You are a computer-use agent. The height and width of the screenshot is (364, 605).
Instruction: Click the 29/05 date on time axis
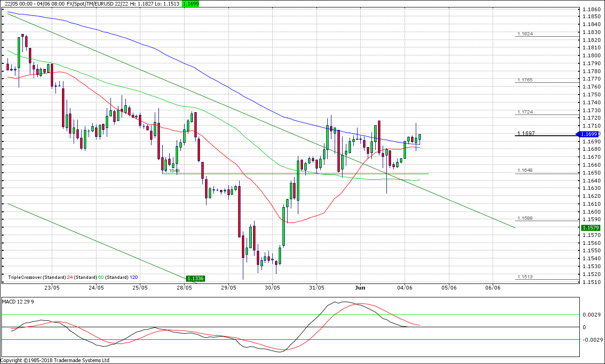tap(228, 288)
